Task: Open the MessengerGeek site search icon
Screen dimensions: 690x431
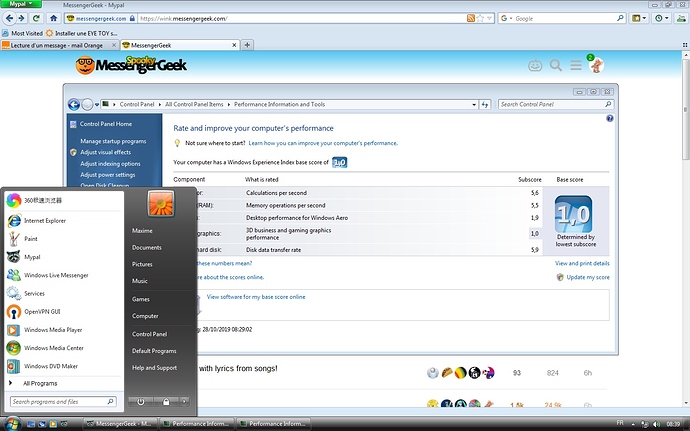Action: pos(555,66)
